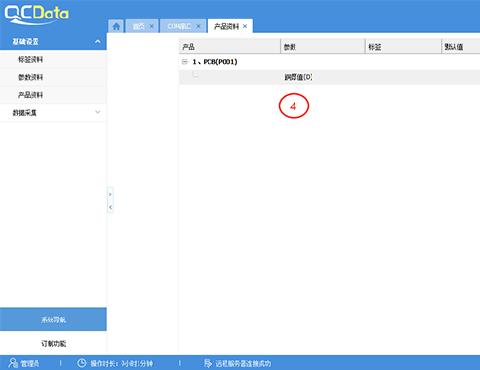Click the administrator user icon in status bar
The image size is (480, 370).
[x=13, y=363]
